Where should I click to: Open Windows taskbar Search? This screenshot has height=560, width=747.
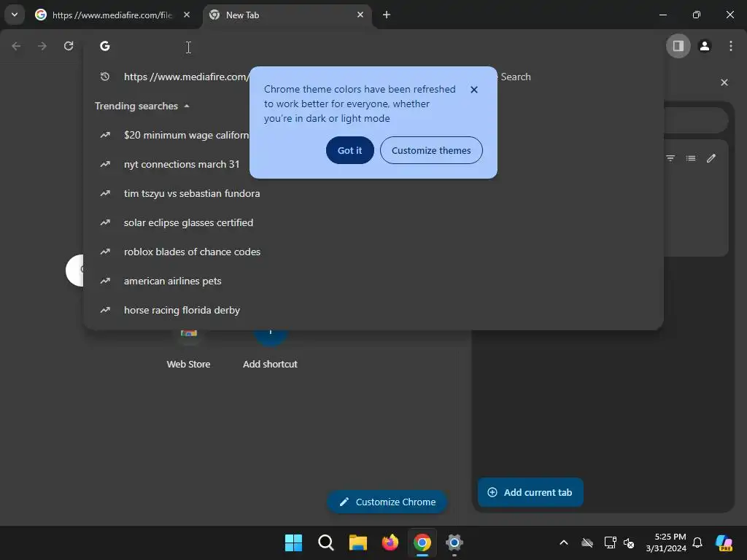coord(326,542)
